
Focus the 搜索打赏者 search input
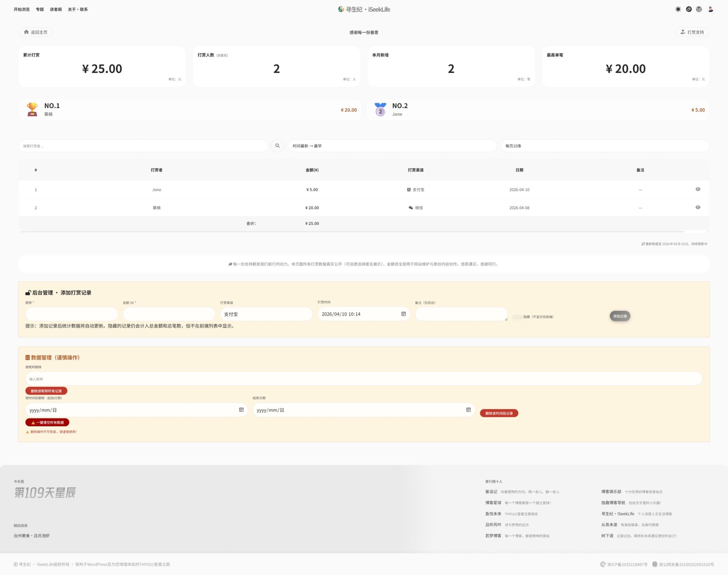click(x=143, y=146)
